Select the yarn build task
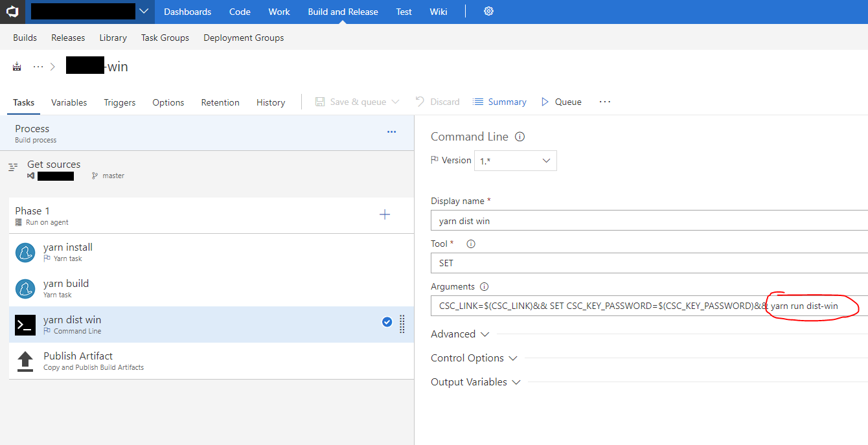The height and width of the screenshot is (445, 868). click(211, 289)
